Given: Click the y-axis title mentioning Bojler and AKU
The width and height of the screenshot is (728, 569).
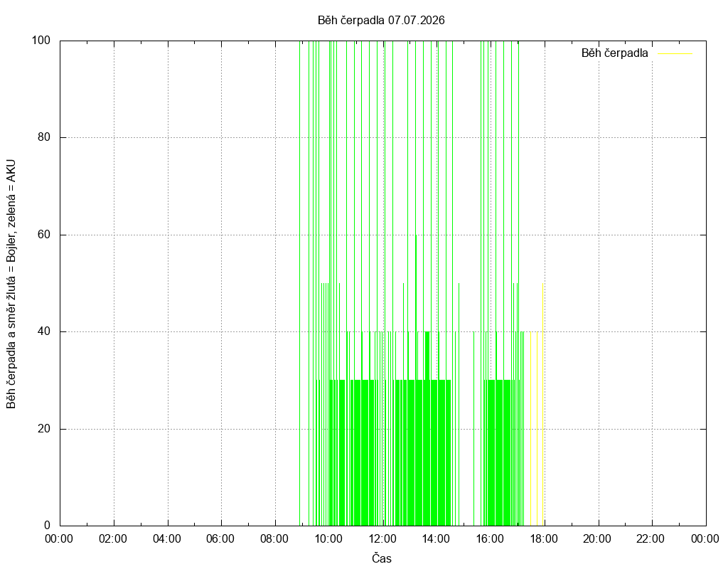Looking at the screenshot, I should (x=11, y=284).
